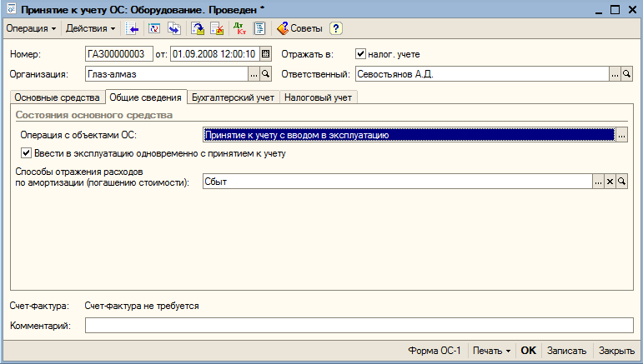Image resolution: width=643 pixels, height=364 pixels.
Task: Click the Форма ОС-1 button
Action: pos(435,351)
